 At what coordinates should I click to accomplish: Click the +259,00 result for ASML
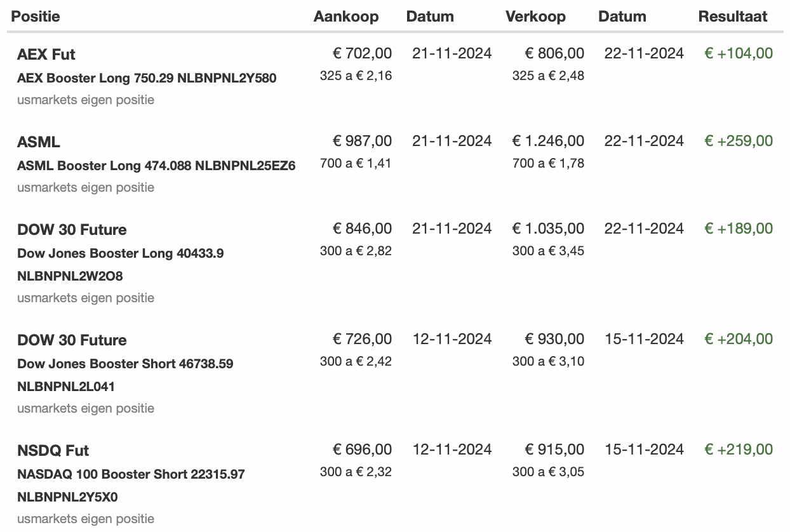click(x=739, y=141)
